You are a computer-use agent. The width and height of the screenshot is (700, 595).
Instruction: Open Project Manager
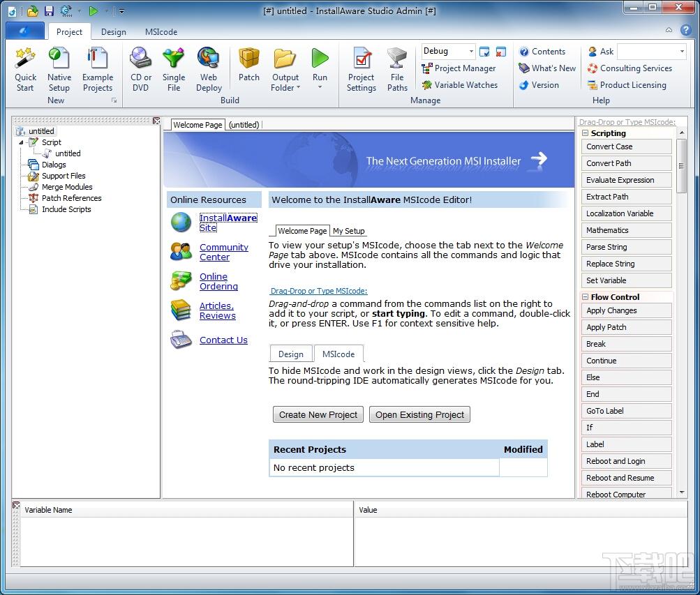pos(459,68)
